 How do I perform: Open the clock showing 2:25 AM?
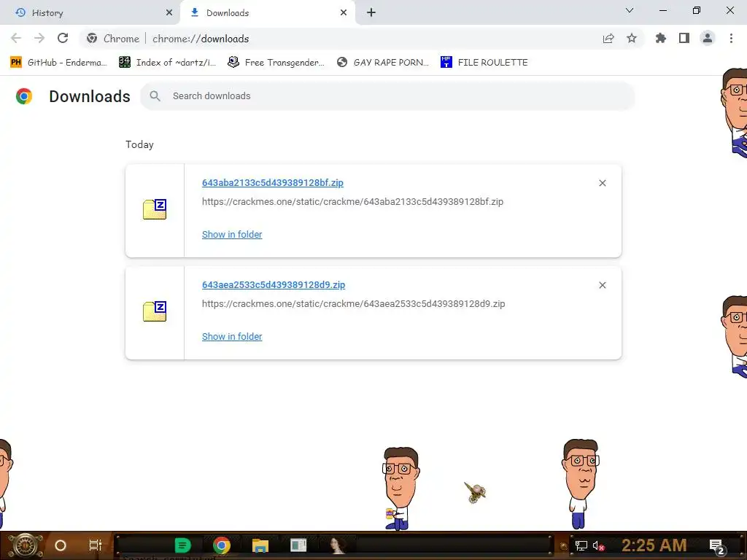pyautogui.click(x=654, y=545)
